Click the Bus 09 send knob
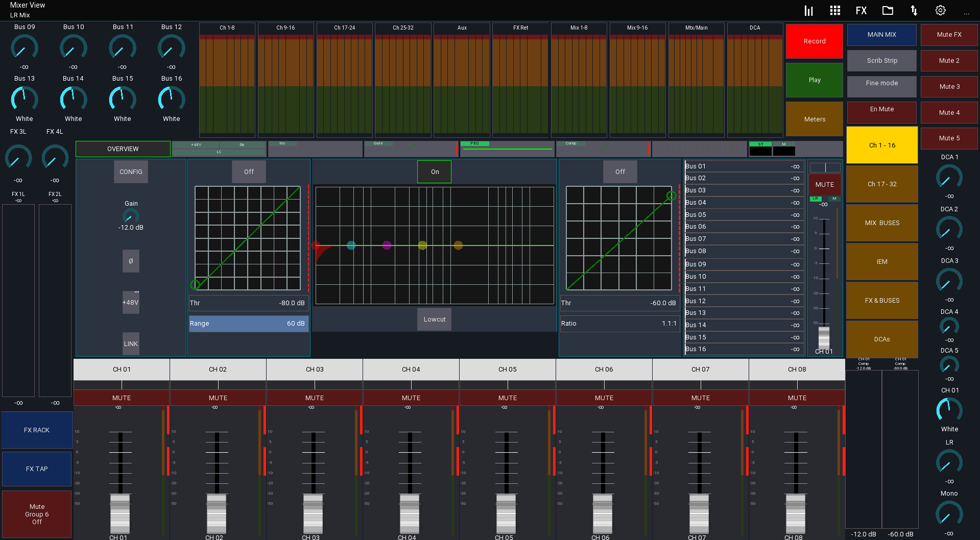 click(25, 48)
